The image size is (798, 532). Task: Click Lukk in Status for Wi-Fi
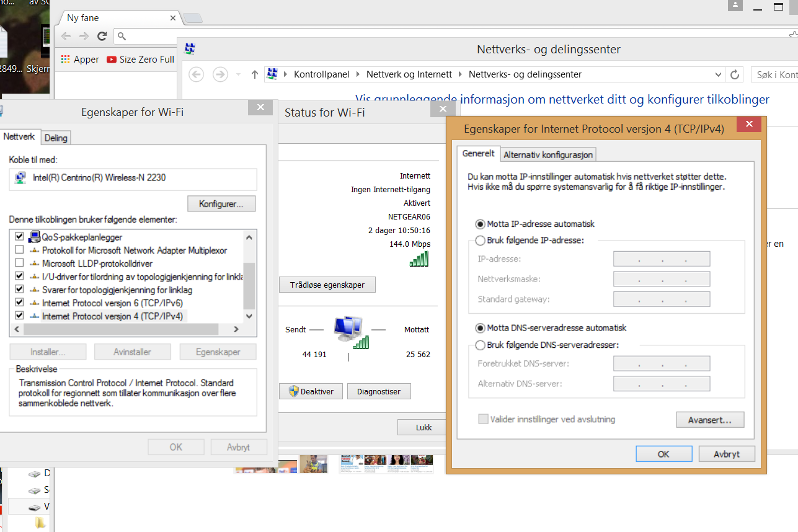423,427
